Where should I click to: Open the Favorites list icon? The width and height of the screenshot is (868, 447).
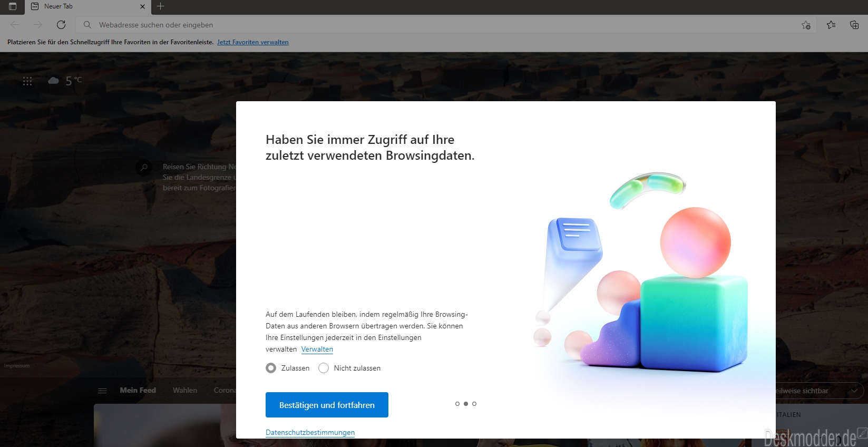coord(831,25)
